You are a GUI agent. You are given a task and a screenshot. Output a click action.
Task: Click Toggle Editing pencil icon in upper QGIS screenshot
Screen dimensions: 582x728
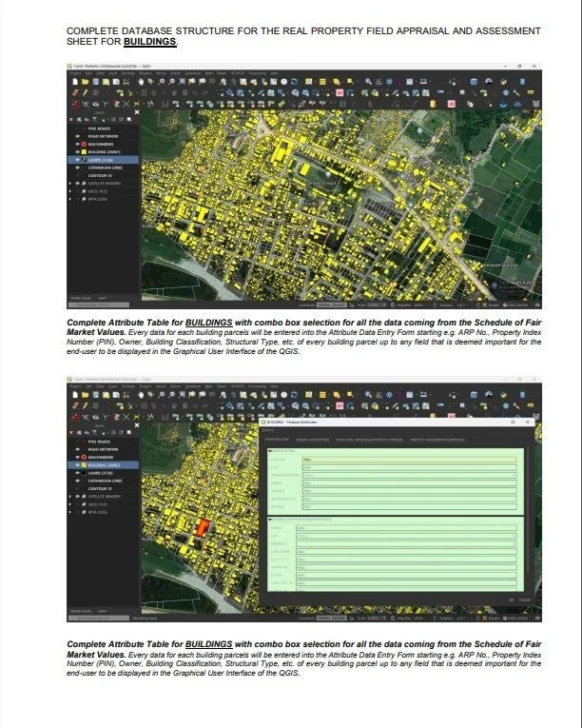click(x=85, y=93)
